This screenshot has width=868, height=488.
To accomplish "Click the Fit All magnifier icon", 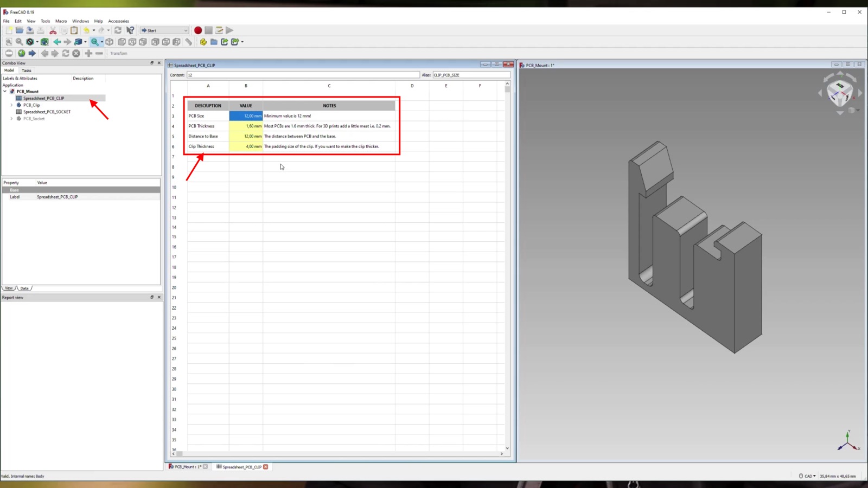I will (x=9, y=42).
